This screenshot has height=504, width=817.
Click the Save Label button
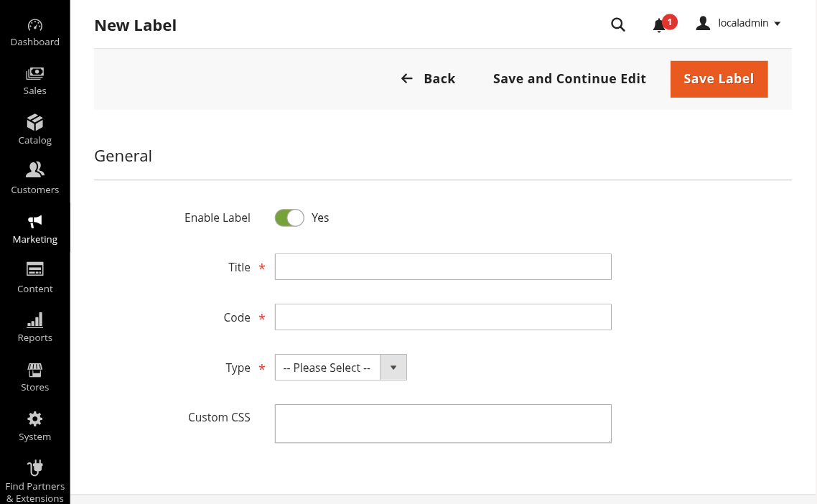click(719, 79)
